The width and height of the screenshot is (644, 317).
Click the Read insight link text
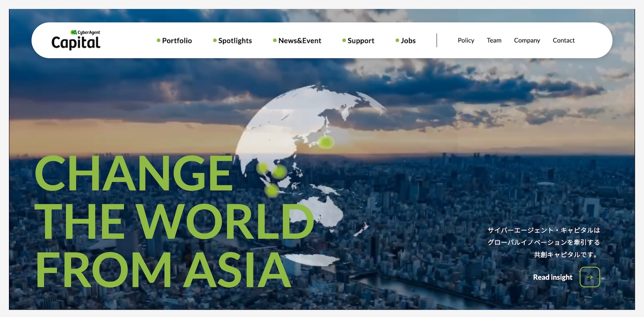tap(553, 277)
